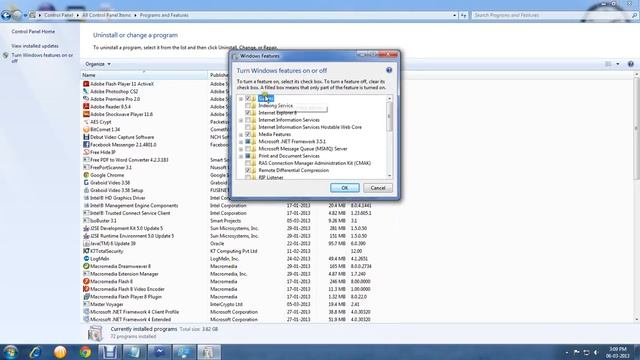Click All Control Panel Items breadcrumb

click(x=107, y=15)
